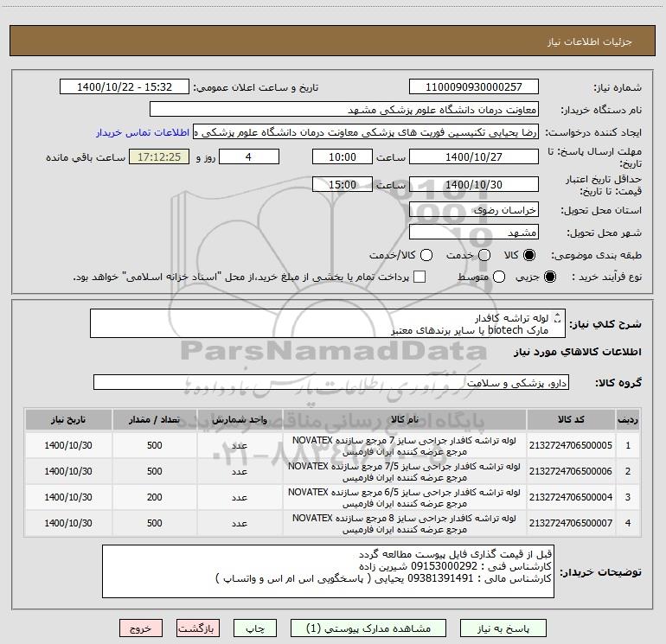This screenshot has height=644, width=666.
Task: Select the کالا/خدمت radio button
Action: [426, 255]
